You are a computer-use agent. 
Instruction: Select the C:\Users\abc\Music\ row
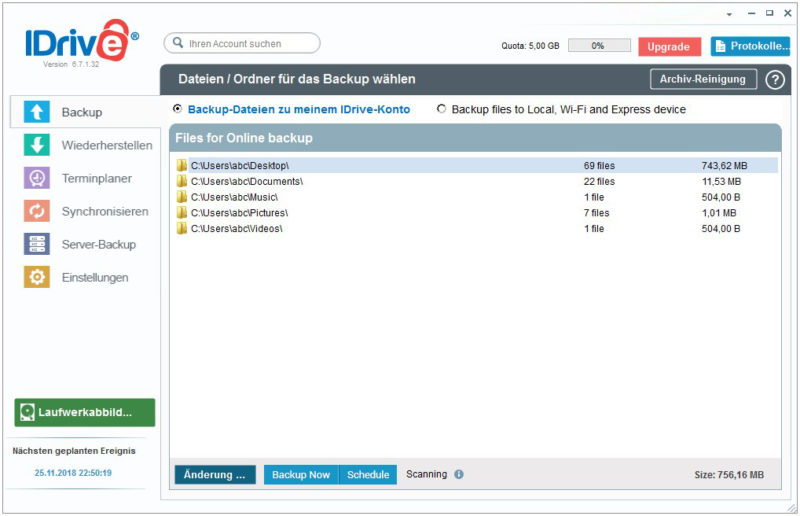(476, 197)
